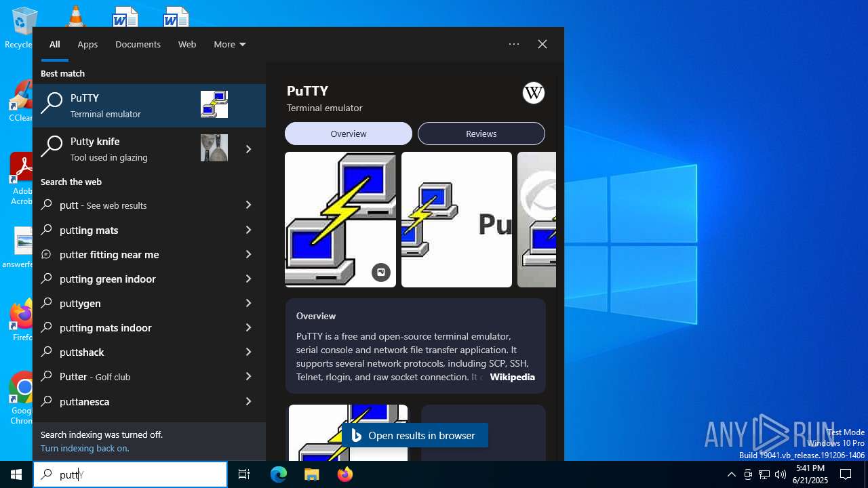Expand the 'putt - See web results' arrow
This screenshot has width=868, height=488.
248,205
